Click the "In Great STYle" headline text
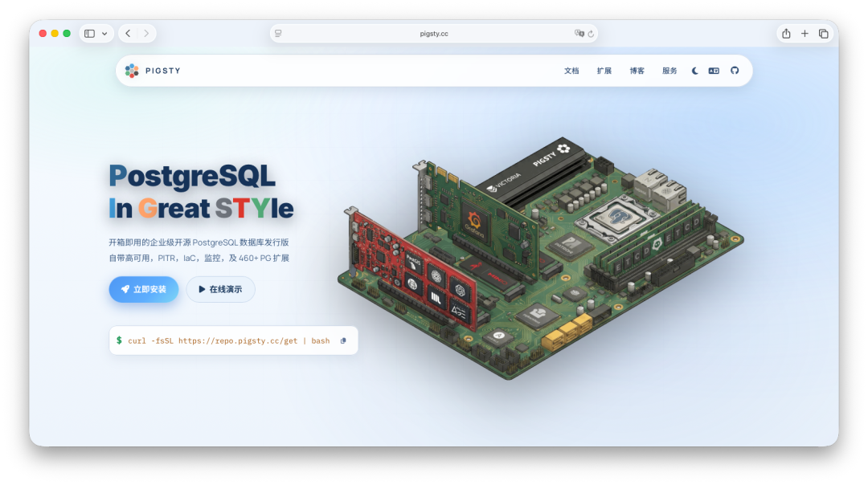868x485 pixels. click(201, 209)
